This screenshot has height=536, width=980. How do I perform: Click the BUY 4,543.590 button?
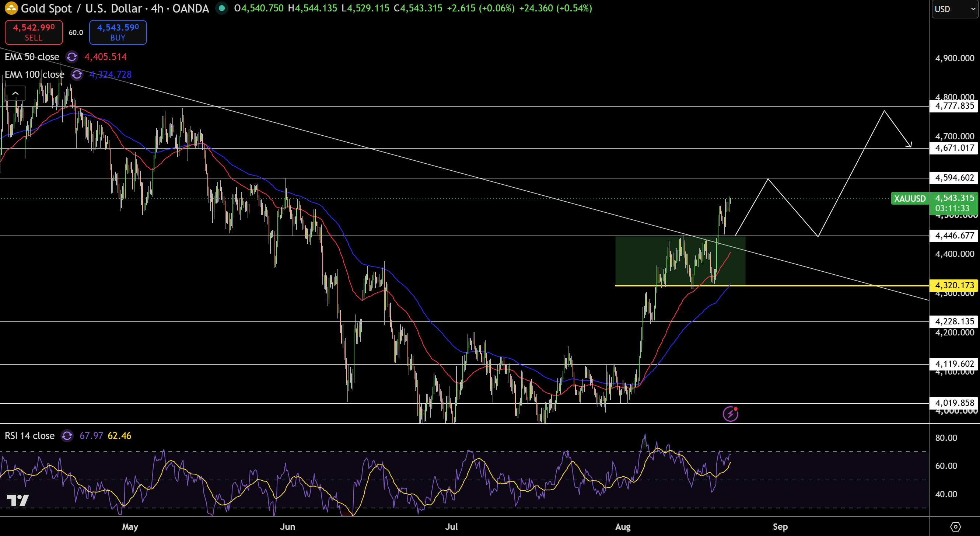point(118,32)
